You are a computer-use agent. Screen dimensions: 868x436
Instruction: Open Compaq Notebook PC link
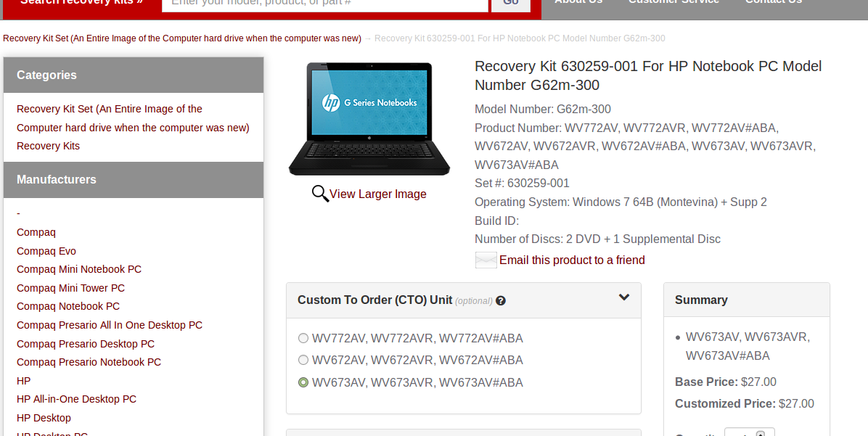tap(68, 307)
